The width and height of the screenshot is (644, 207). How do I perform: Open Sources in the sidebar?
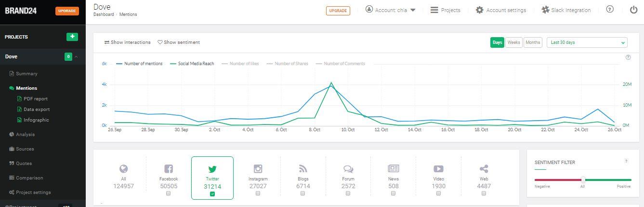click(x=25, y=149)
